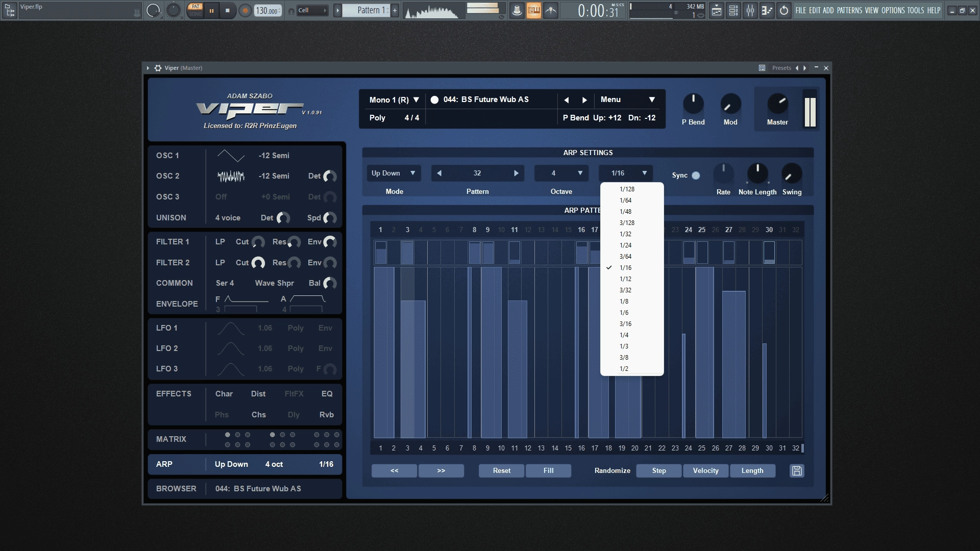Randomize arp Step values

pos(659,471)
